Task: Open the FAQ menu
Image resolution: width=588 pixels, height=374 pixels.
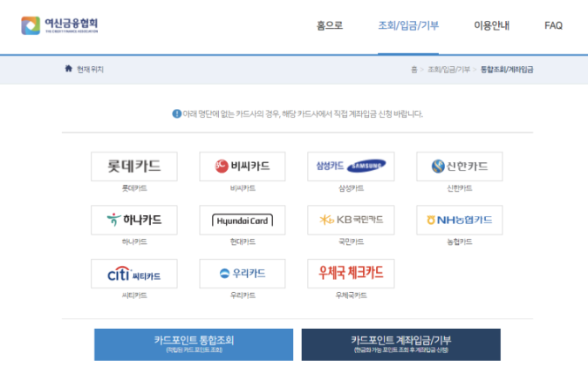Action: [x=553, y=25]
